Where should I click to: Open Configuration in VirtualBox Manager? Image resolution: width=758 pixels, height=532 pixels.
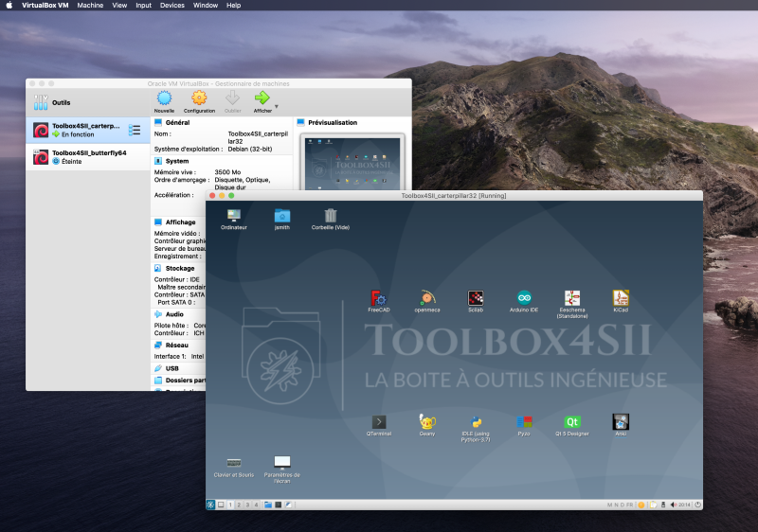tap(199, 102)
